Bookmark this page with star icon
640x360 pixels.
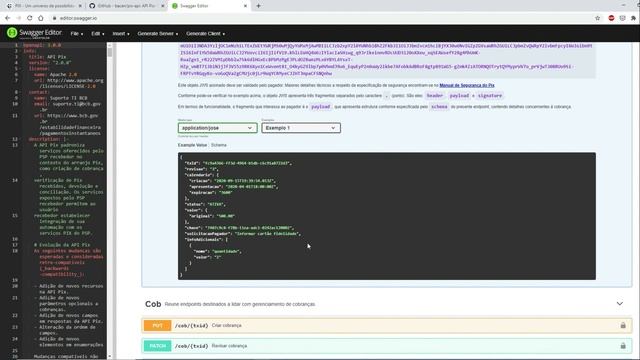pyautogui.click(x=598, y=18)
